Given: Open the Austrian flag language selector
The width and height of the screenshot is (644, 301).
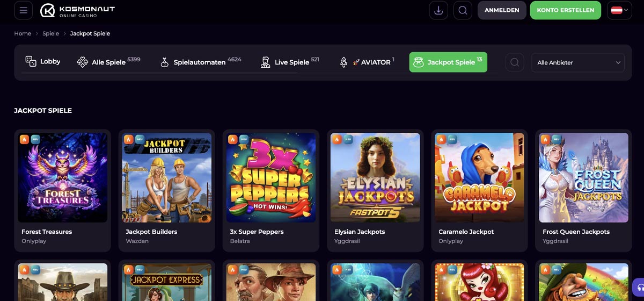Looking at the screenshot, I should pos(619,10).
